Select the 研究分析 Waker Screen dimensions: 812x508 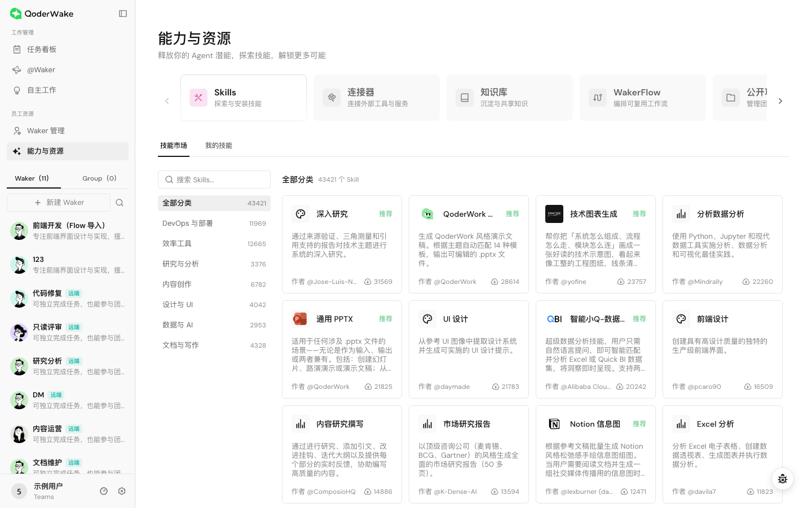click(x=68, y=366)
